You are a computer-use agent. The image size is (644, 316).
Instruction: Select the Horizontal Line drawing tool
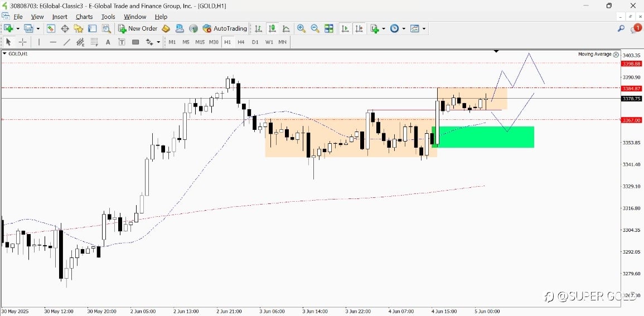53,42
